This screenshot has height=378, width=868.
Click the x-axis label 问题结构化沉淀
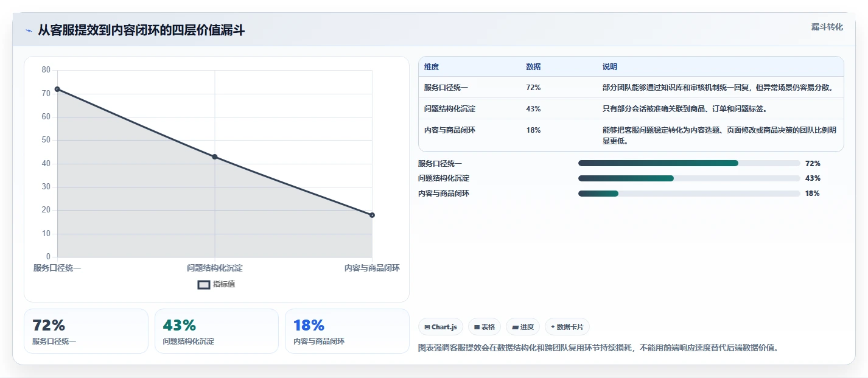[x=215, y=268]
